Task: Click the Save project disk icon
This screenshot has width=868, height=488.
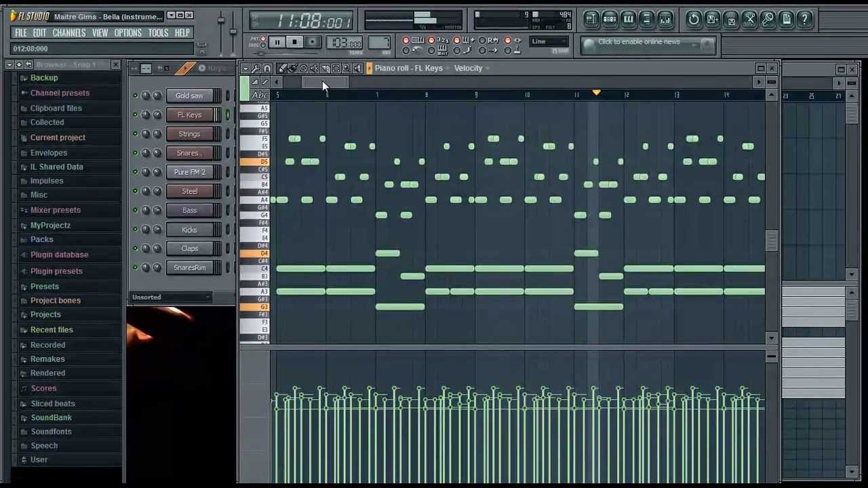Action: [731, 19]
